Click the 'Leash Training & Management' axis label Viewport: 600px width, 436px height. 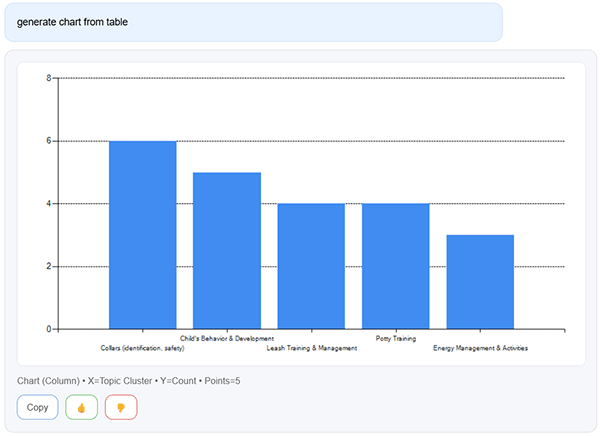click(x=312, y=348)
